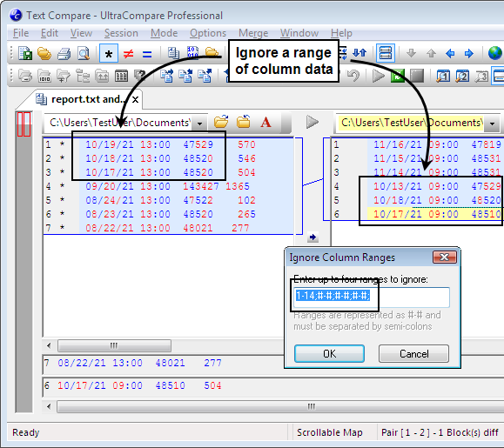Click the gray down arrow next-difference icon

pos(412,53)
